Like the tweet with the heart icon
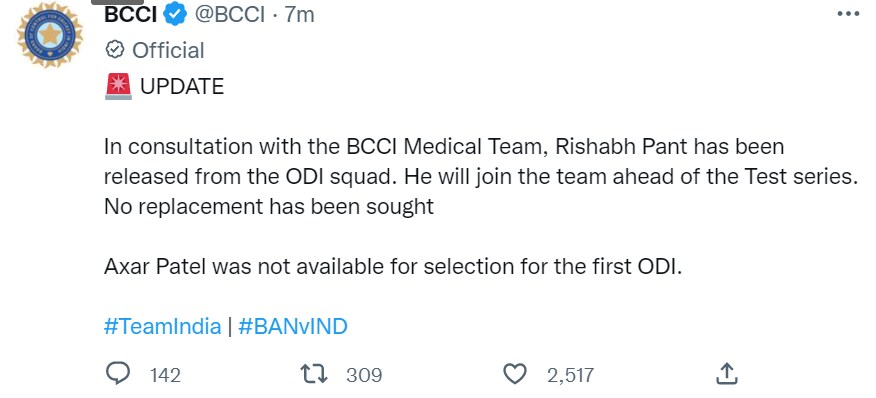This screenshot has width=876, height=398. click(x=516, y=374)
